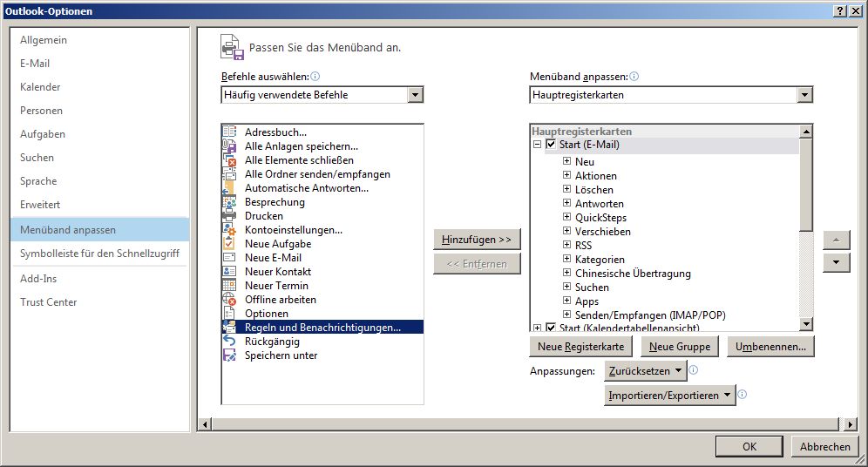Screen dimensions: 868x467
Task: Click the Neue Gruppe button
Action: tap(679, 347)
